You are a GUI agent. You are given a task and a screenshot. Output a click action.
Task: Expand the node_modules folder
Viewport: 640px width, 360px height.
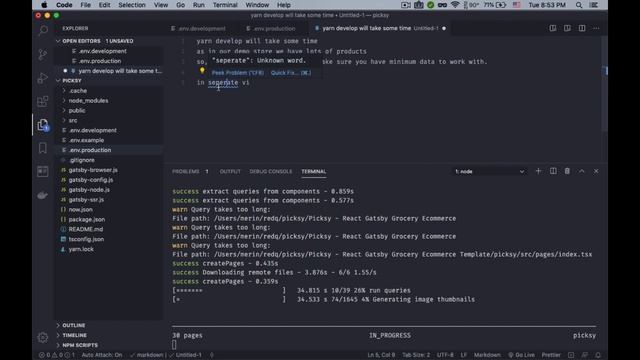pos(88,100)
